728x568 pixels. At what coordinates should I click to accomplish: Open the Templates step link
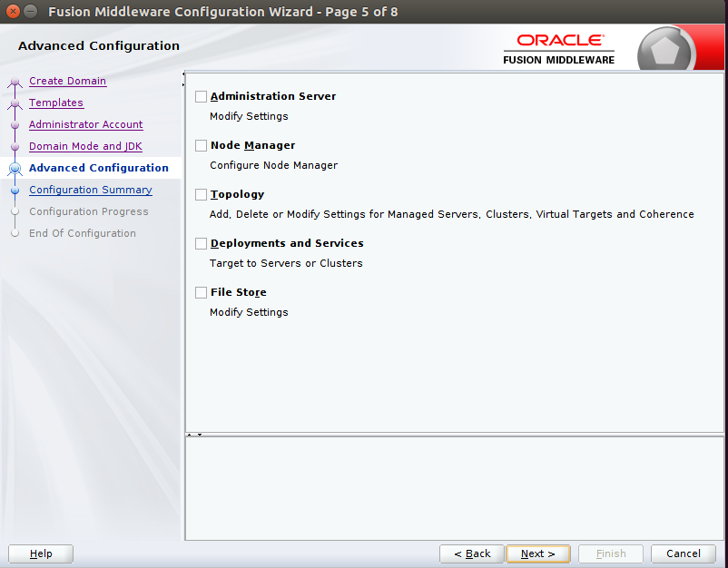[x=56, y=103]
